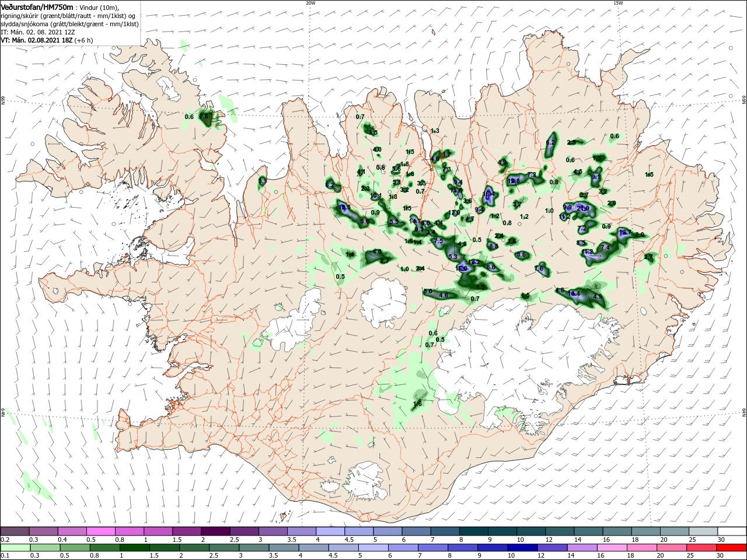Click the 7.6 rainfall value on the map
Viewport: 747px width, 560px height.
coord(539,269)
